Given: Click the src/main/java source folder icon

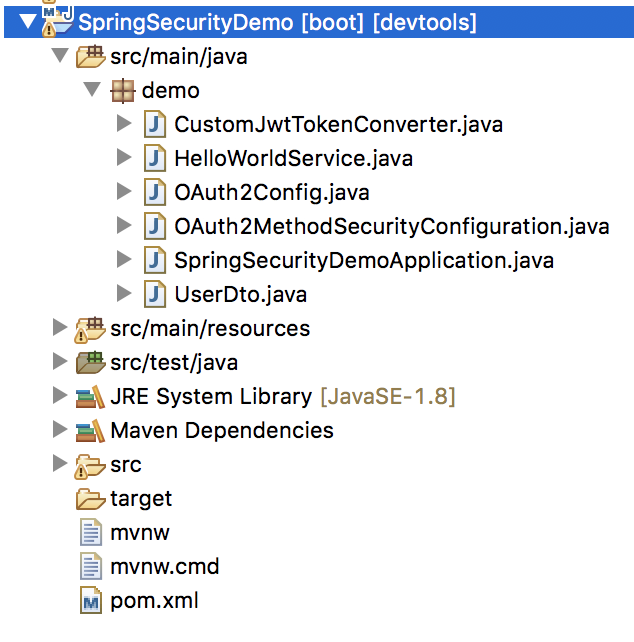Looking at the screenshot, I should (x=91, y=56).
